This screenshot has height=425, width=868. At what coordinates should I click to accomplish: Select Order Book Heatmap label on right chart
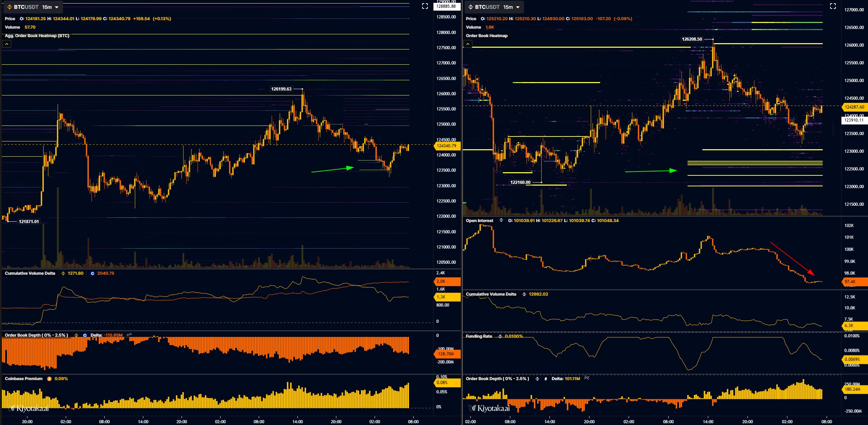click(487, 36)
